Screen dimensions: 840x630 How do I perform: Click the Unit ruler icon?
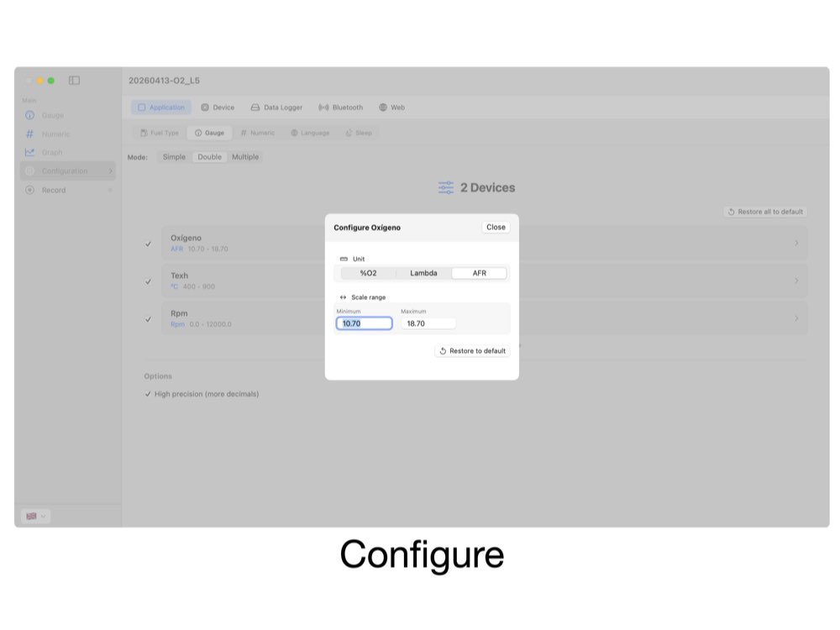[x=344, y=259]
